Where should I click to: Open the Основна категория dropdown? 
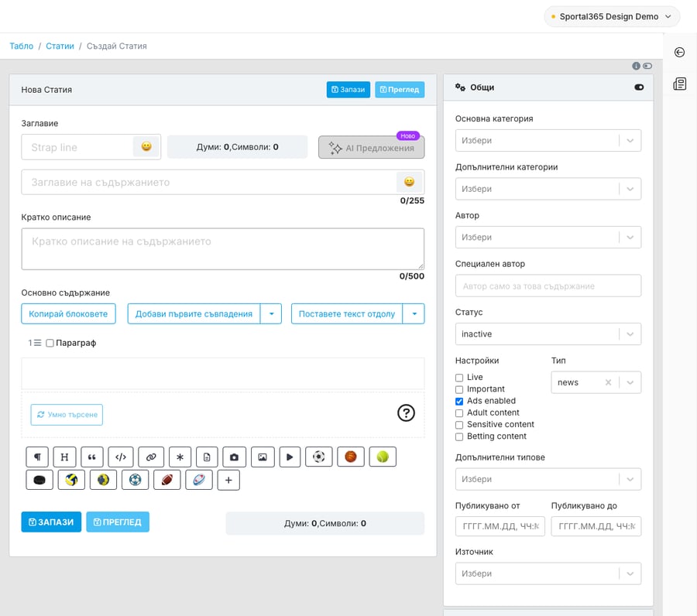tap(548, 140)
